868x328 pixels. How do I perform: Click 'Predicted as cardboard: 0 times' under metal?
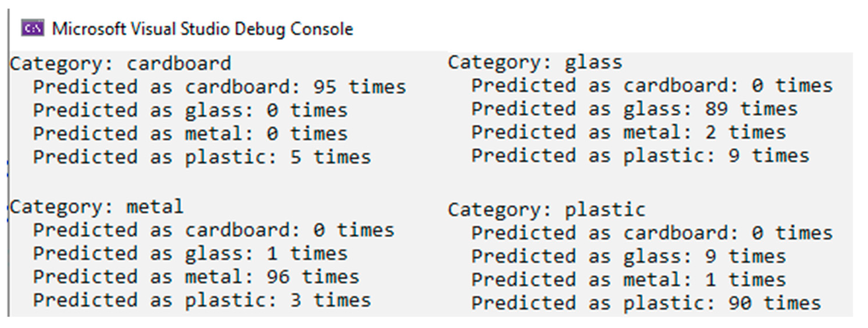click(214, 231)
